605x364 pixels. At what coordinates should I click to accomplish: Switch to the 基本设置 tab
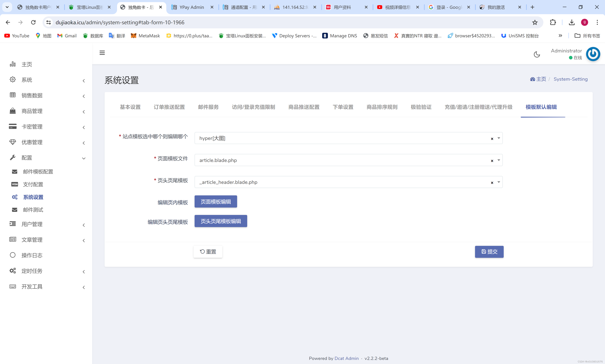[x=130, y=107]
